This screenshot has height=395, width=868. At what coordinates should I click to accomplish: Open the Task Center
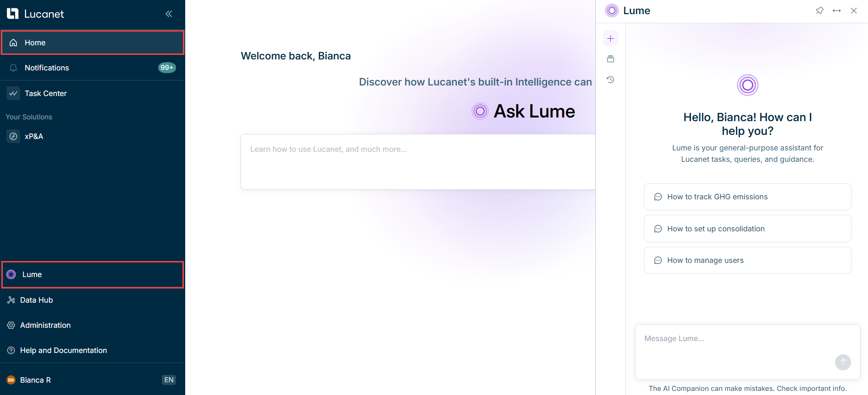click(x=93, y=93)
